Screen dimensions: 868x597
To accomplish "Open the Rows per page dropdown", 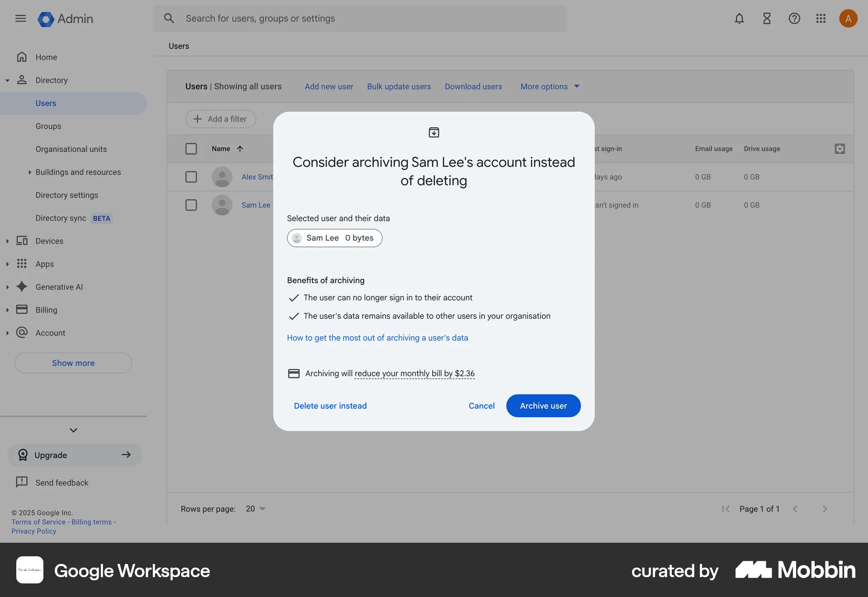I will click(255, 508).
